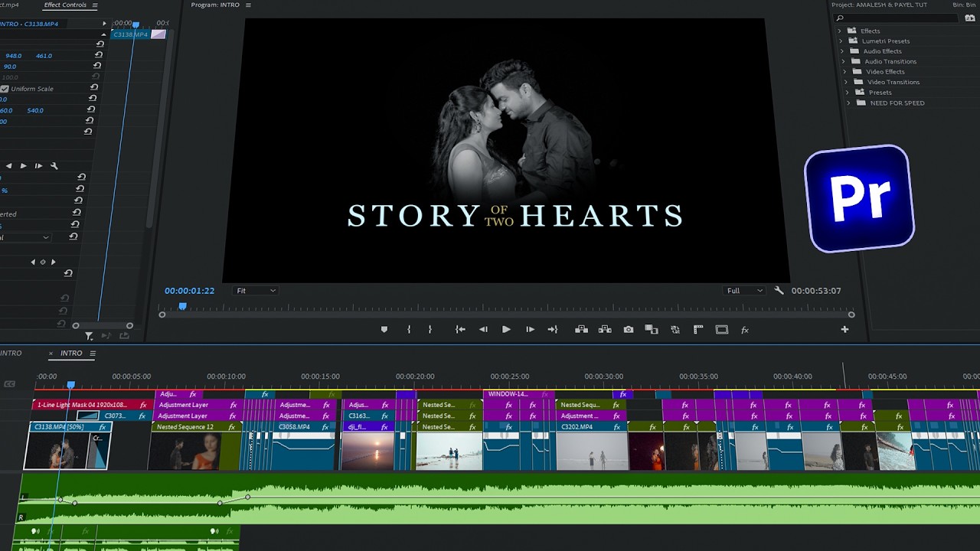The height and width of the screenshot is (551, 980).
Task: Click the Extract button
Action: 605,329
